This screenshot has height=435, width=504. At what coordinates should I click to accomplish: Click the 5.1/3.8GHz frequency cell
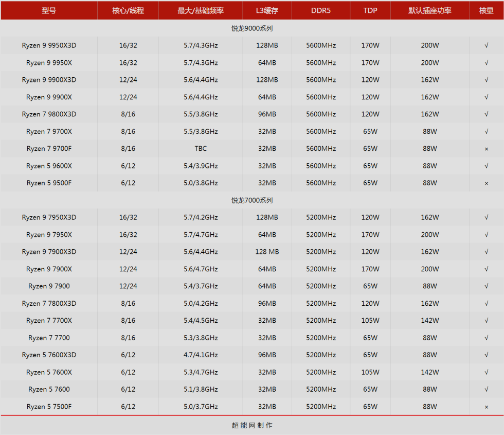tap(201, 390)
